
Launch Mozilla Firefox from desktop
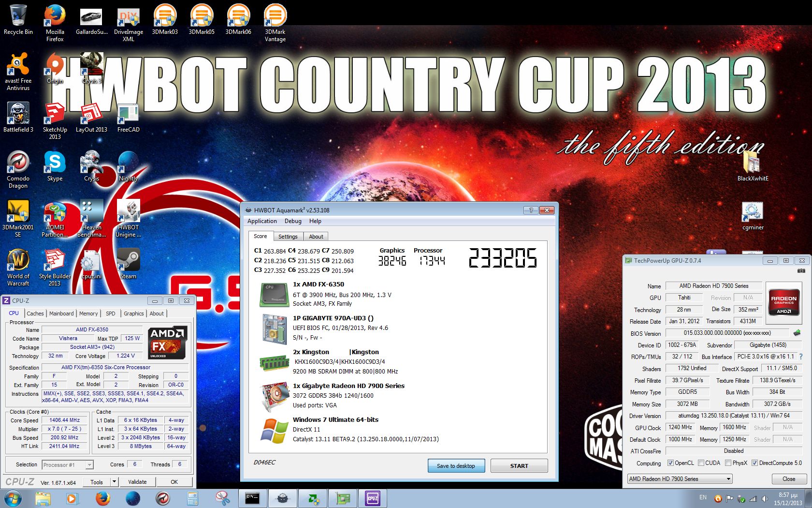click(x=55, y=22)
